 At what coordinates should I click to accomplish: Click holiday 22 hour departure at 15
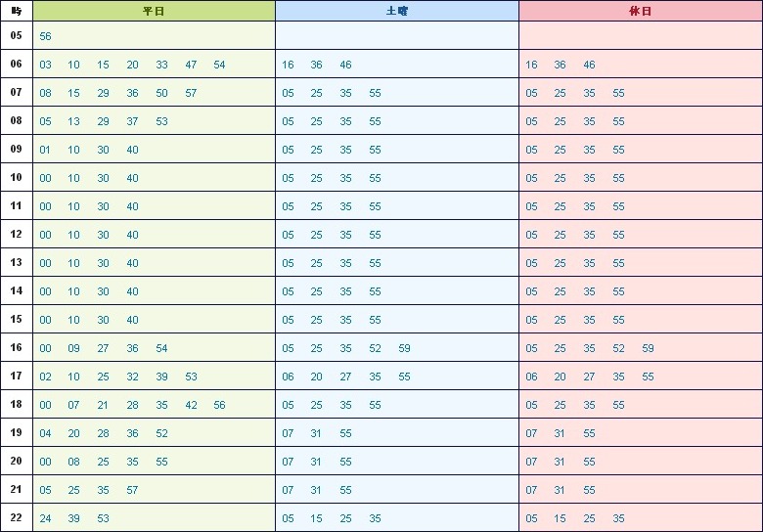tap(560, 518)
